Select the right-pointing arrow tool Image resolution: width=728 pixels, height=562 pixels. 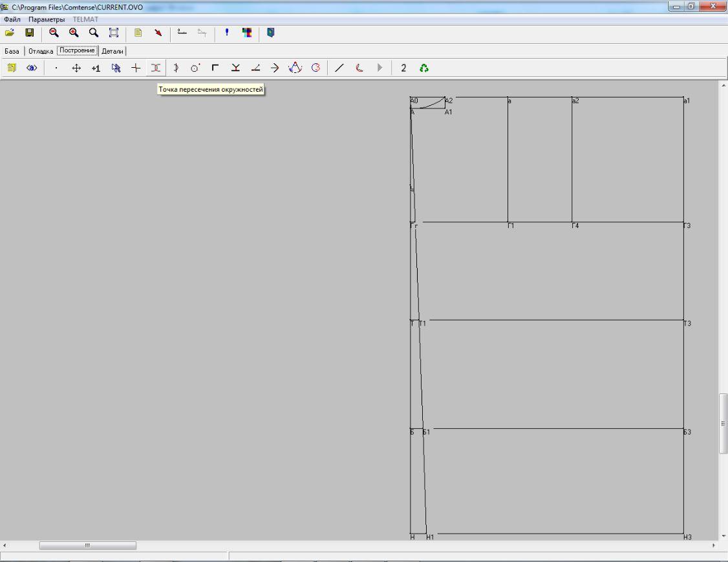[x=275, y=68]
